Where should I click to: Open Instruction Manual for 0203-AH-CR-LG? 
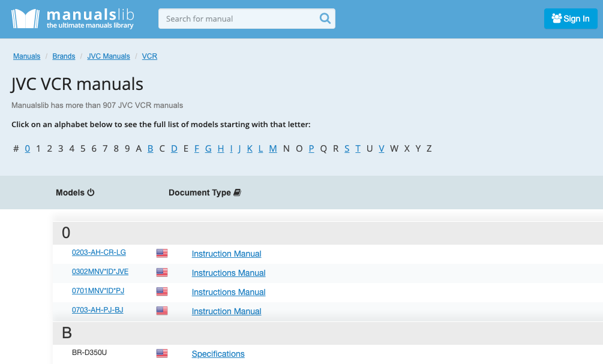click(227, 254)
